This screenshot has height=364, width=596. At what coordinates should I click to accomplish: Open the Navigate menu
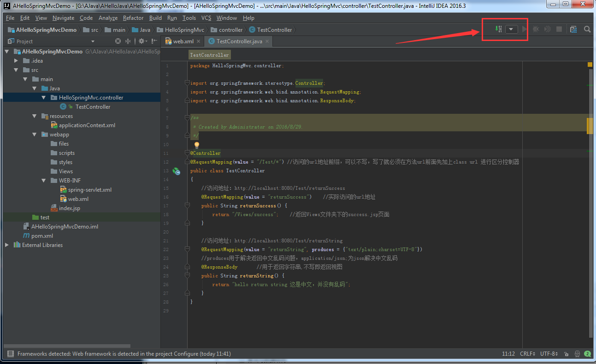[x=63, y=18]
